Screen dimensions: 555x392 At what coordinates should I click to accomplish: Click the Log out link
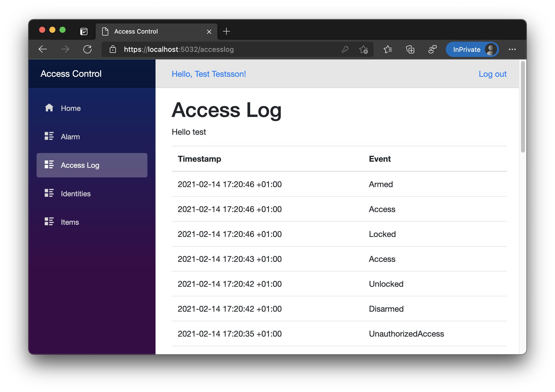(x=492, y=74)
